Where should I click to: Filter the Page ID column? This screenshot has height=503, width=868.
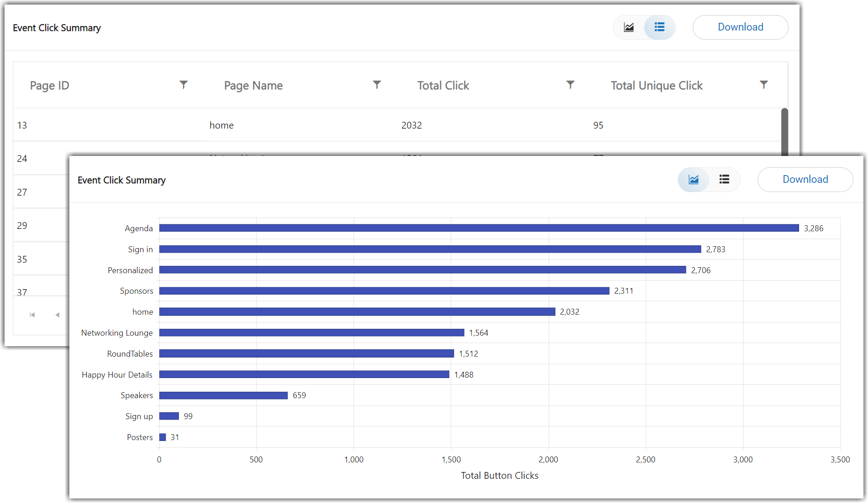183,85
